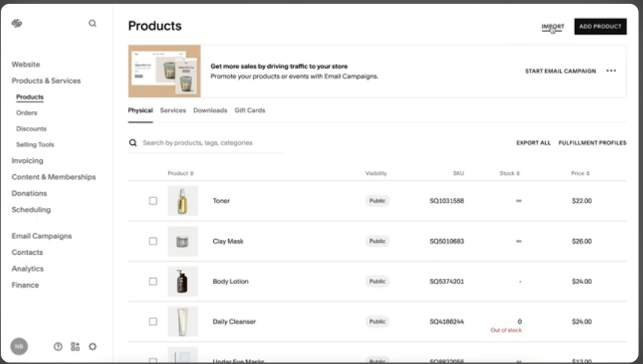Click the NB account avatar
The image size is (643, 364).
pyautogui.click(x=19, y=346)
